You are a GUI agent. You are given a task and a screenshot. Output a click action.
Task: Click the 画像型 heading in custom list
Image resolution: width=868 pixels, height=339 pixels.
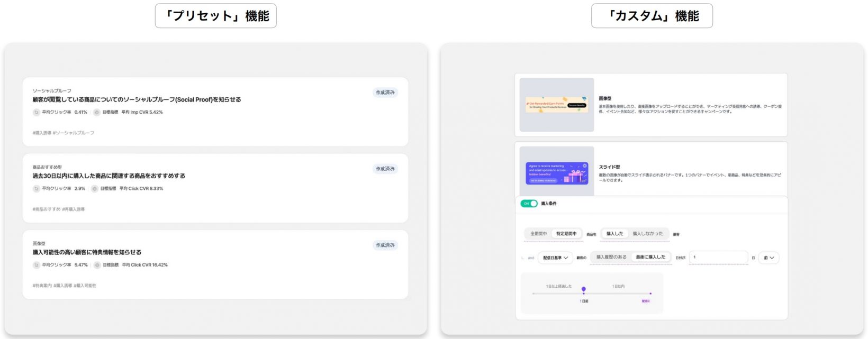click(x=605, y=98)
